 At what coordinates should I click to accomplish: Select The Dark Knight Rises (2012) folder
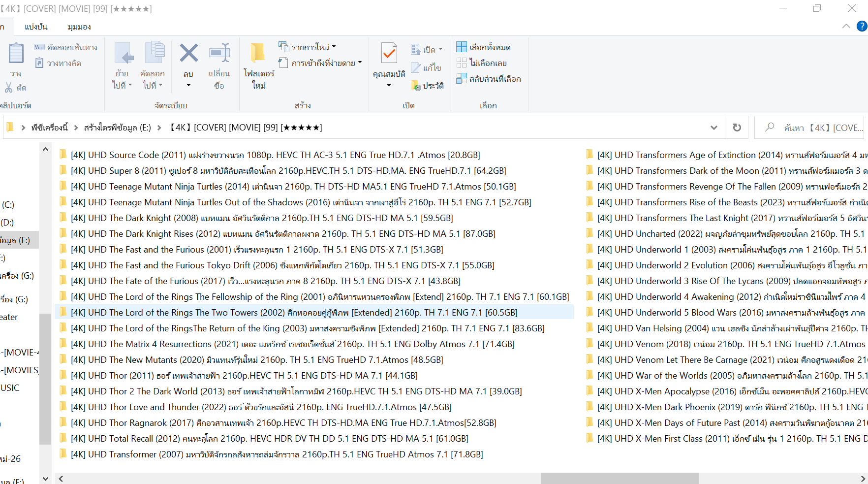(x=283, y=233)
